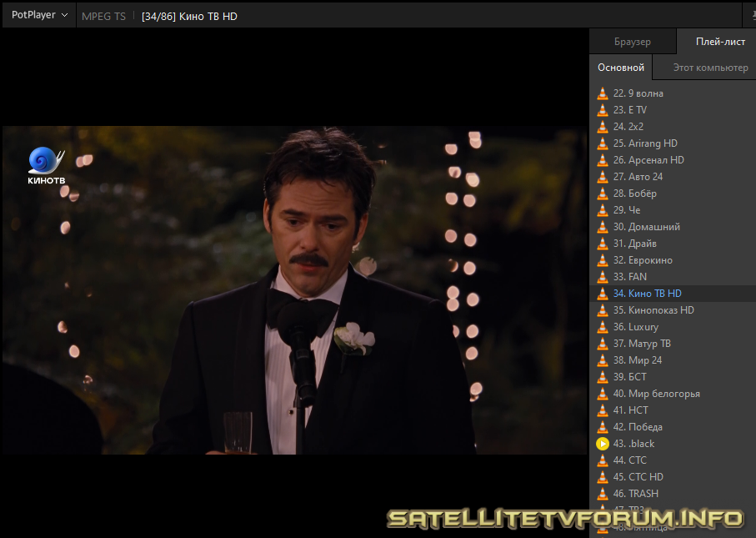Select the playlist entry 41. НСТ
The width and height of the screenshot is (756, 538).
click(673, 410)
